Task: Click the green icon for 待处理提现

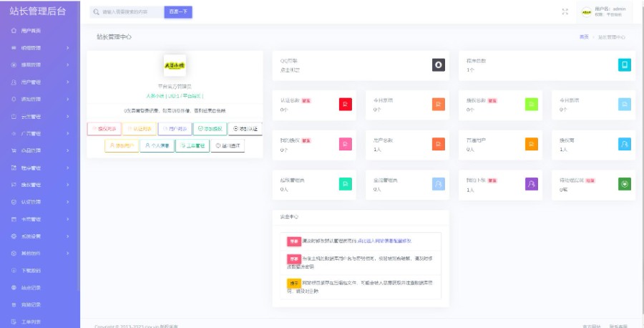Action: [x=625, y=184]
